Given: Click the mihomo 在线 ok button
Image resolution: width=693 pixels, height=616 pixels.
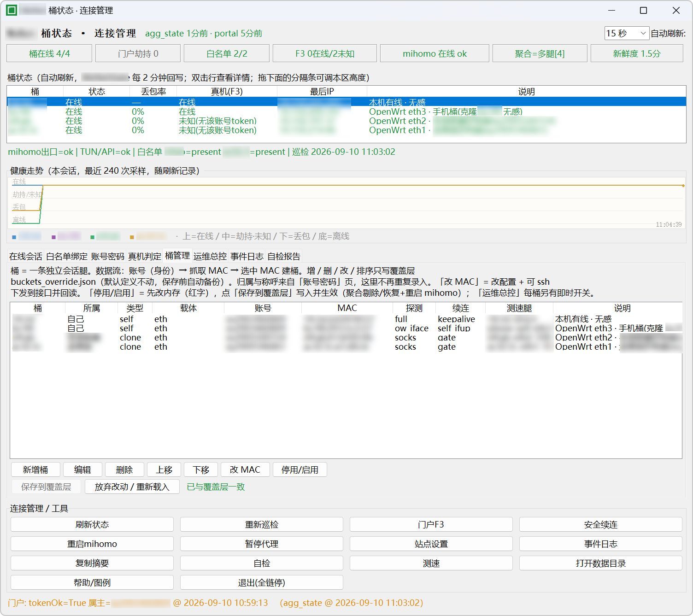Looking at the screenshot, I should [x=435, y=53].
